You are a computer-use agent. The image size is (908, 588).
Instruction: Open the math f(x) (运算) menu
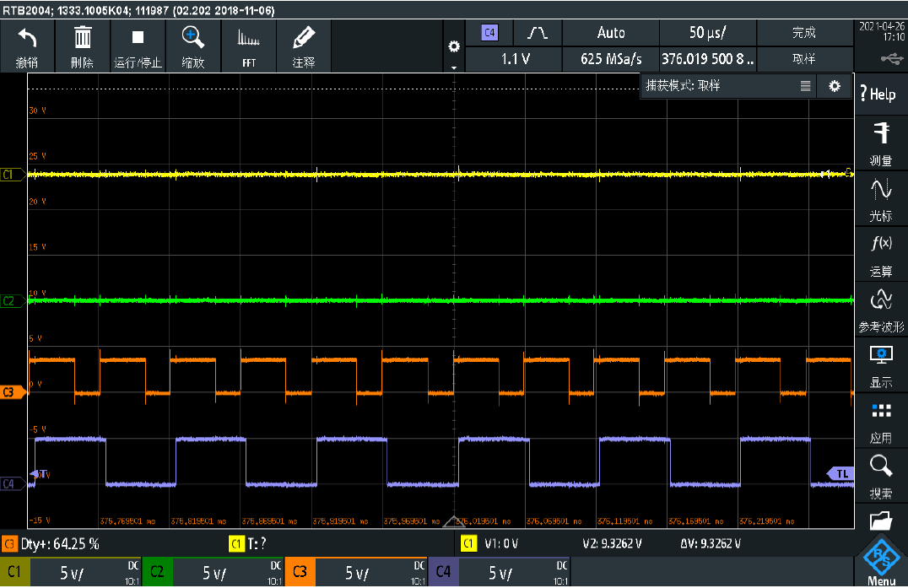pos(881,254)
